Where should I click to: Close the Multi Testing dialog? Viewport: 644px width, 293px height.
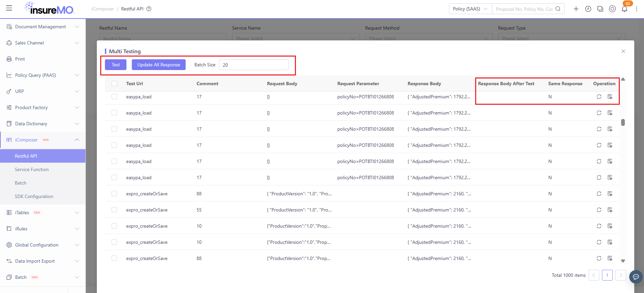click(x=623, y=51)
